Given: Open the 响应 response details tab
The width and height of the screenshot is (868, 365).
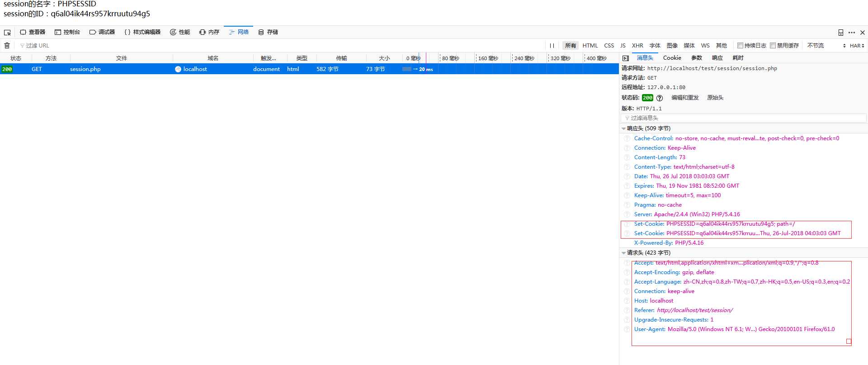Looking at the screenshot, I should [x=717, y=58].
